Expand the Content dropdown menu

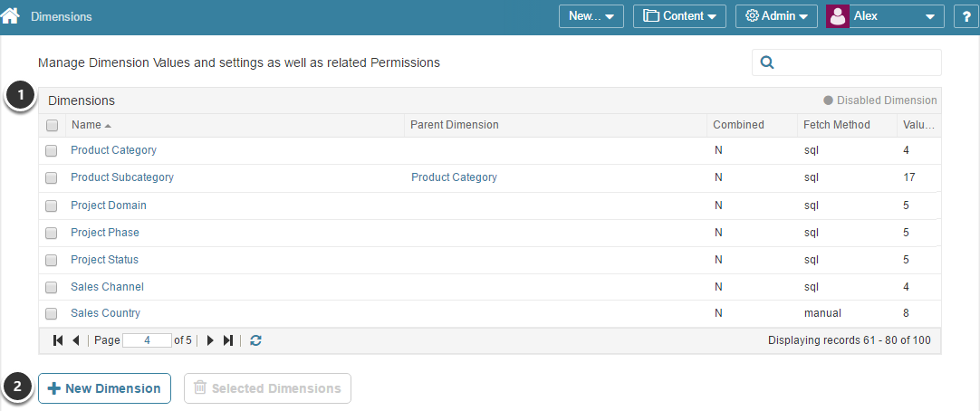coord(679,16)
